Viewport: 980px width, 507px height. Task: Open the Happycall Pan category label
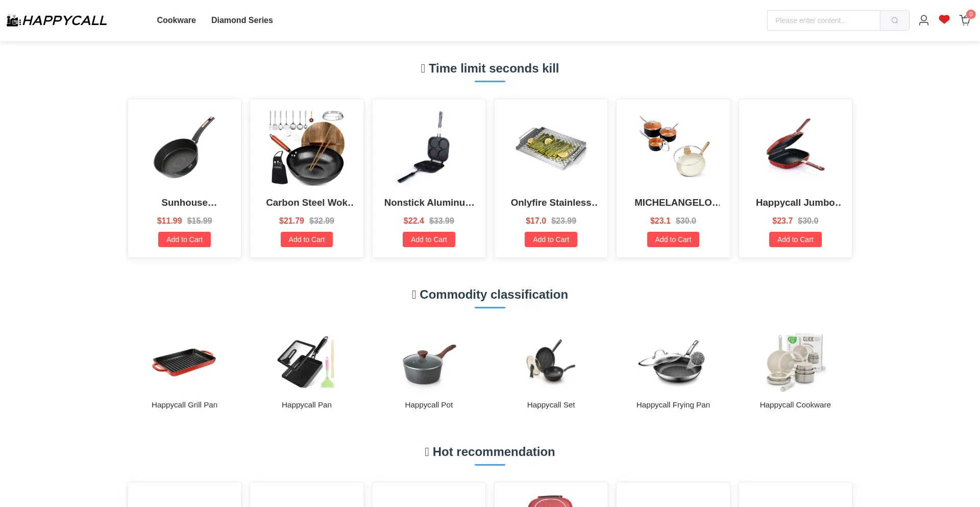tap(307, 405)
